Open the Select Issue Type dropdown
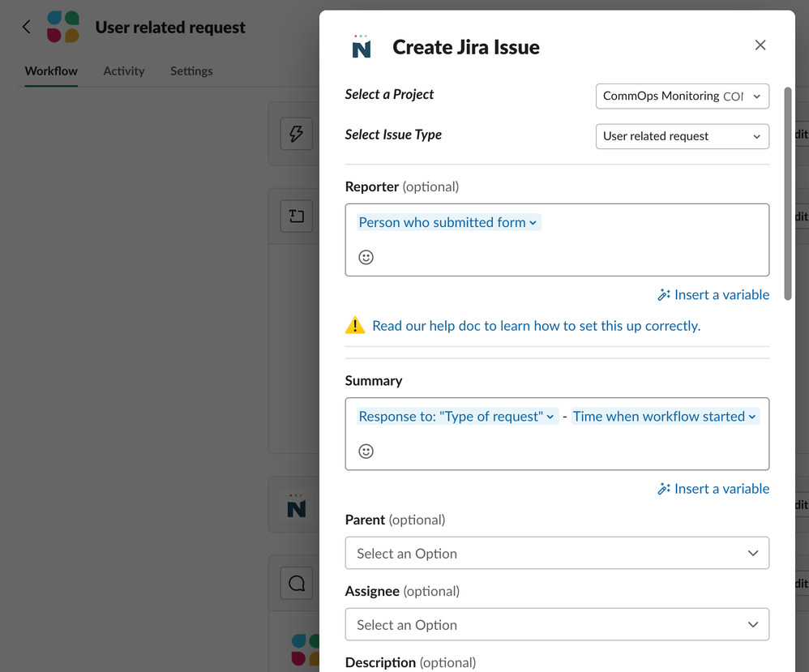 click(x=682, y=136)
